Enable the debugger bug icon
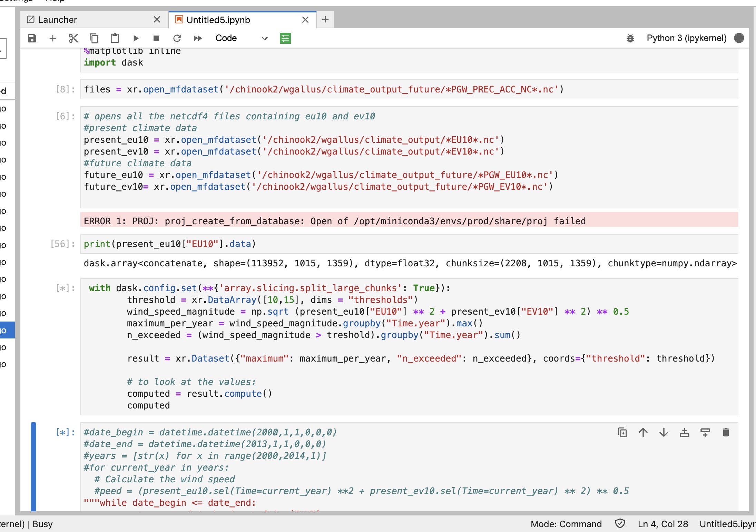 (630, 38)
